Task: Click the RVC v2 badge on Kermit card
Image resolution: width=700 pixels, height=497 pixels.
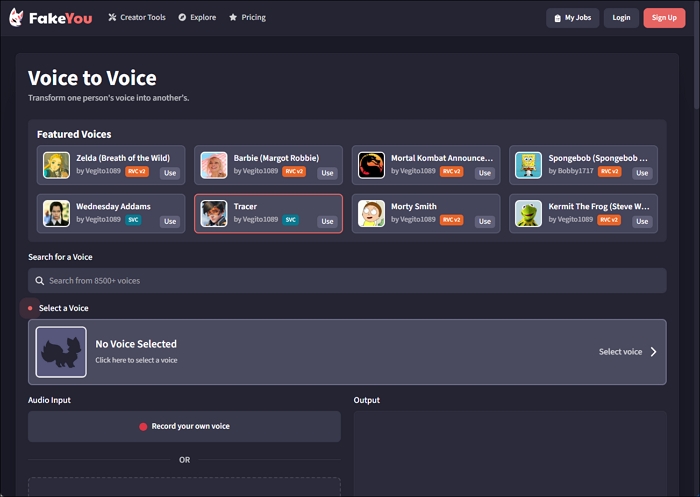Action: pos(609,220)
